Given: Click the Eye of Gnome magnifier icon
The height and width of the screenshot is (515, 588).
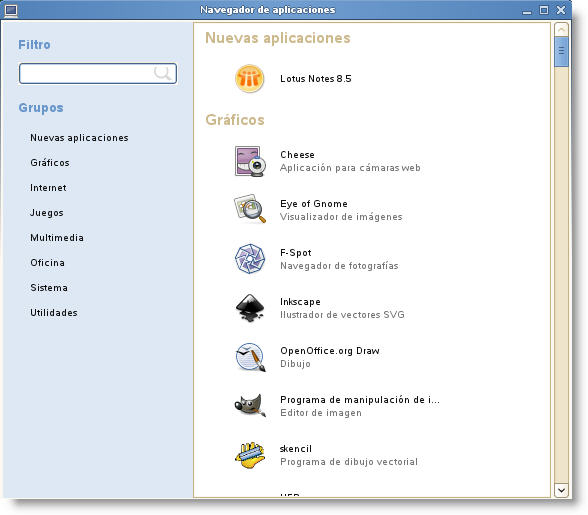Looking at the screenshot, I should (x=250, y=209).
